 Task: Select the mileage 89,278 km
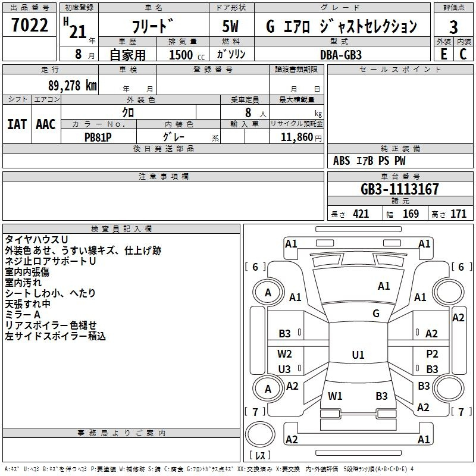[73, 86]
